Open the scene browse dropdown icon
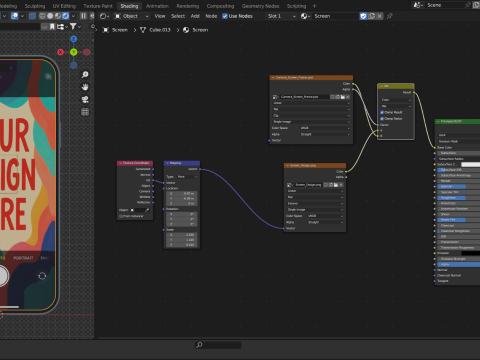Viewport: 480px width, 360px height. (x=418, y=5)
